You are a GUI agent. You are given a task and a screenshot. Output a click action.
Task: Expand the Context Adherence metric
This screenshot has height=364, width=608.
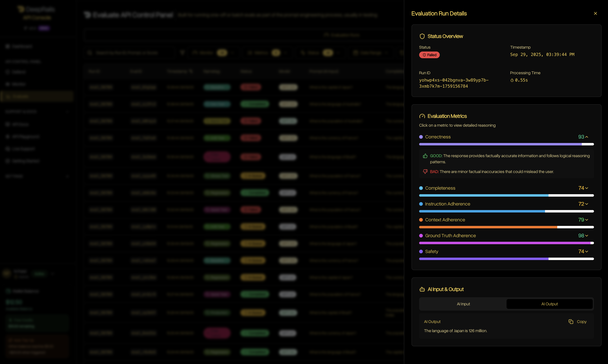click(x=586, y=220)
